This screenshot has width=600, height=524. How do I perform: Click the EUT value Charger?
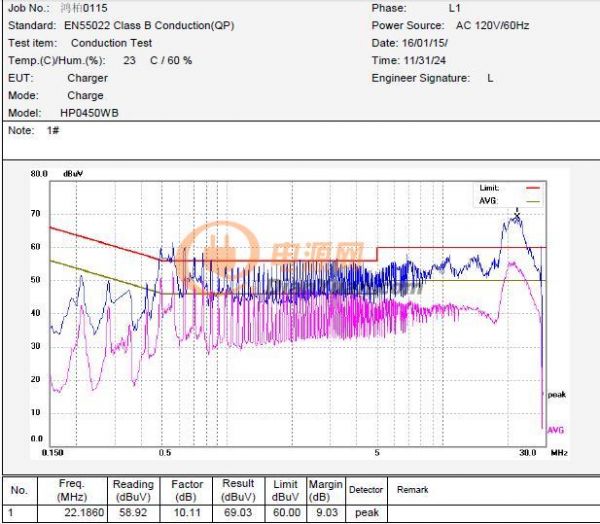[87, 78]
